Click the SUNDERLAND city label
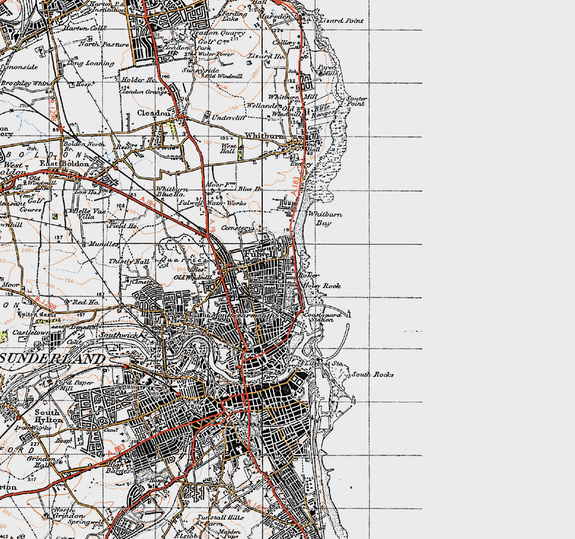Screen dimensions: 575x539 (52, 359)
